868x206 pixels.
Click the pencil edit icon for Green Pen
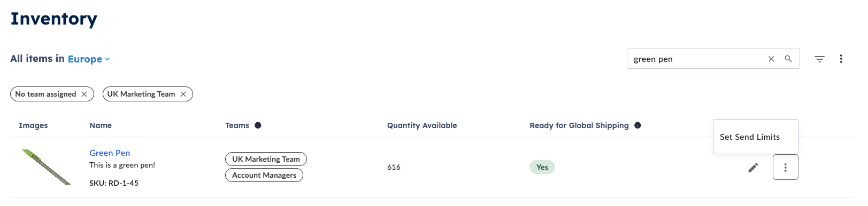pyautogui.click(x=753, y=168)
